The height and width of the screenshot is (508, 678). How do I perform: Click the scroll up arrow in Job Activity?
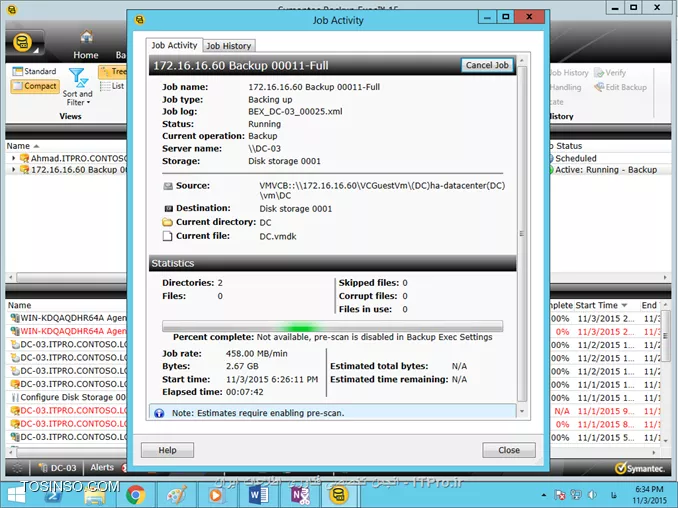(522, 61)
